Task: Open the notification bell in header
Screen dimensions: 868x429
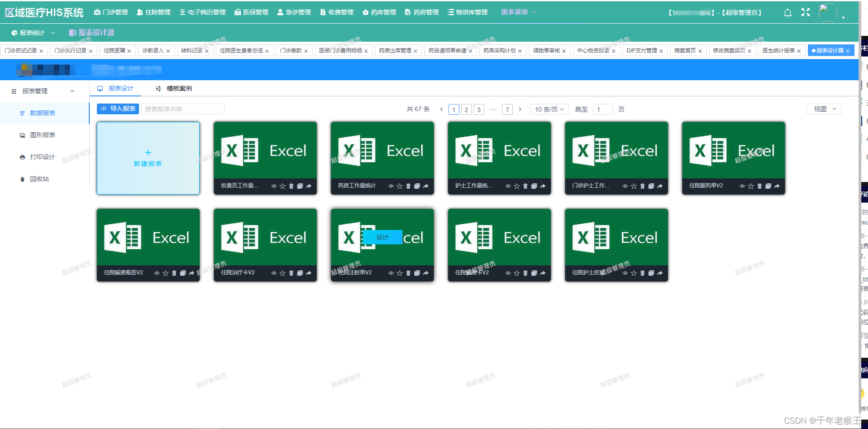Action: coord(788,13)
